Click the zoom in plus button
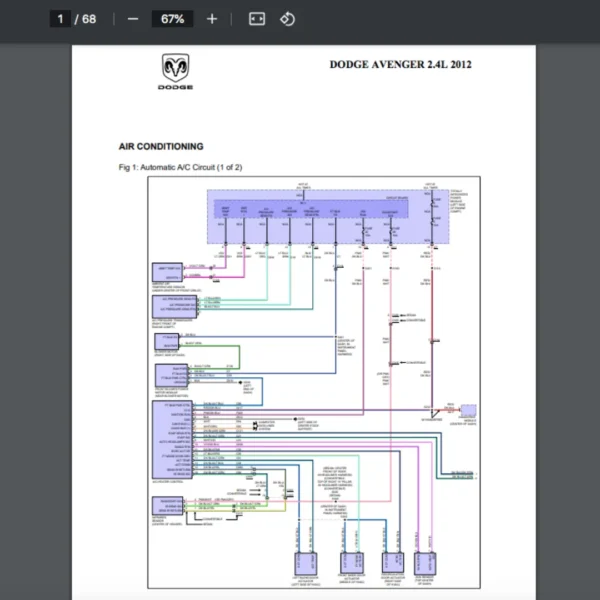600x600 pixels. coord(211,19)
